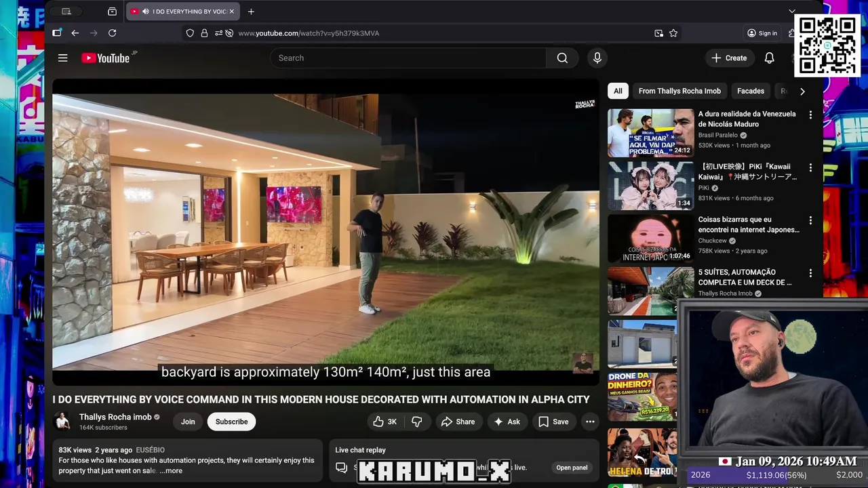Screen dimensions: 868x488
Task: Open the notifications bell
Action: pos(769,58)
